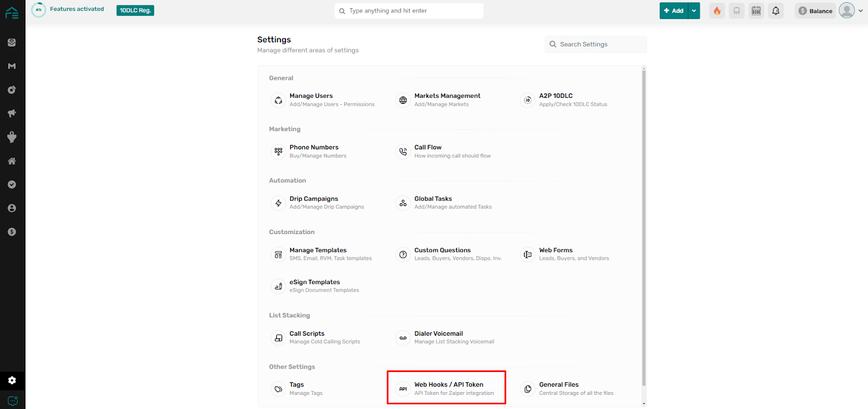Click the Call Flow phone icon
Screen dimensions: 868x409
(403, 152)
